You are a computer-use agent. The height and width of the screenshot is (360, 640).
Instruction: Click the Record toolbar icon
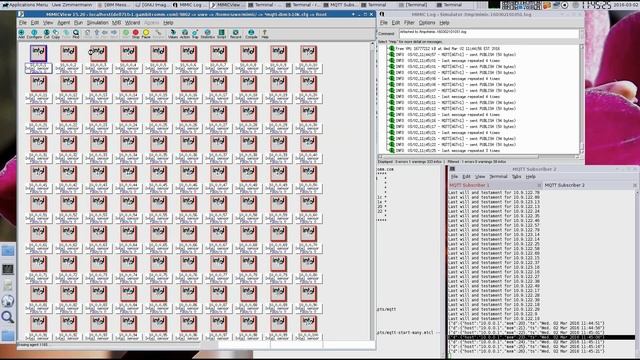[236, 34]
